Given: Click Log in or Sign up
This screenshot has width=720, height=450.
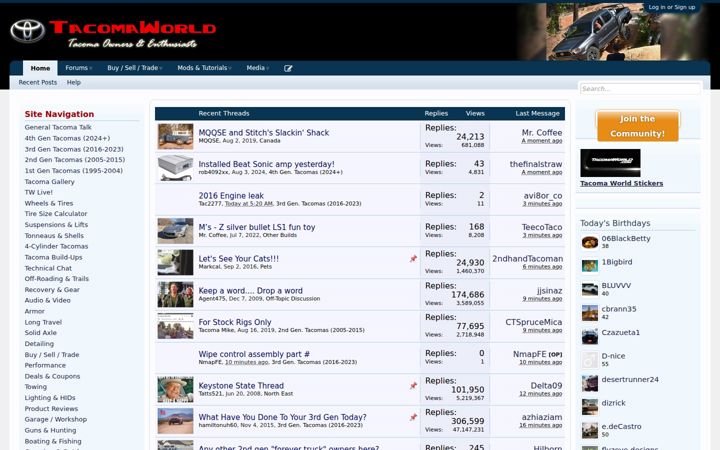Looking at the screenshot, I should coord(671,7).
